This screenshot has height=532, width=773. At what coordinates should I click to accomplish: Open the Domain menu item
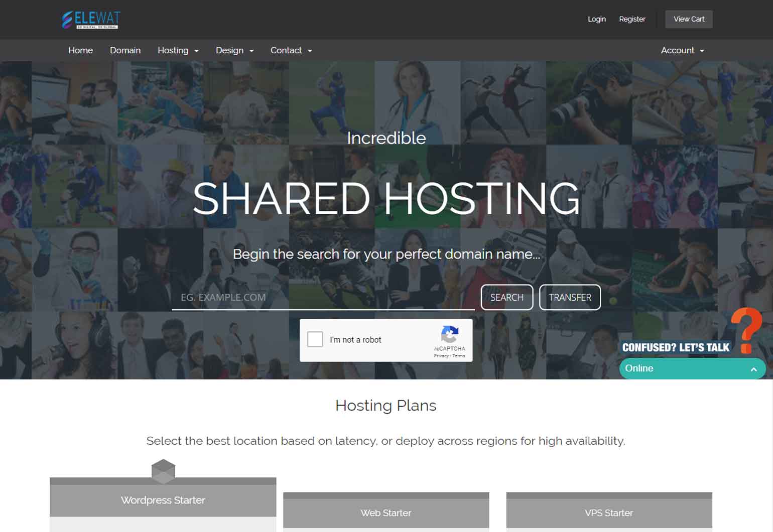(x=125, y=51)
